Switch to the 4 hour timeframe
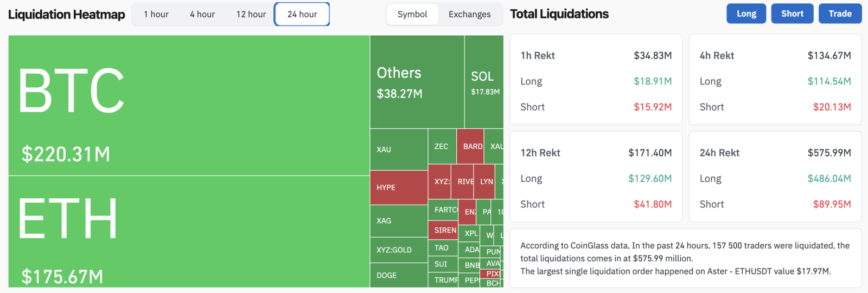 tap(202, 14)
